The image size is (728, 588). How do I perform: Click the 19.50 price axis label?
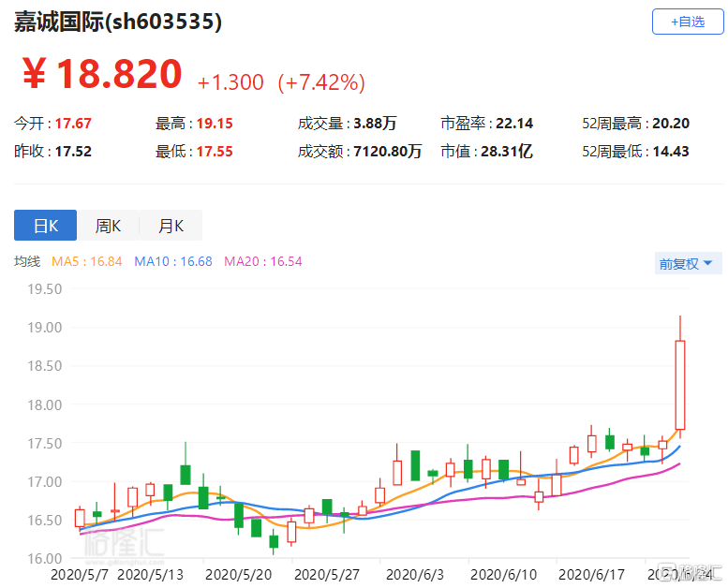[45, 289]
